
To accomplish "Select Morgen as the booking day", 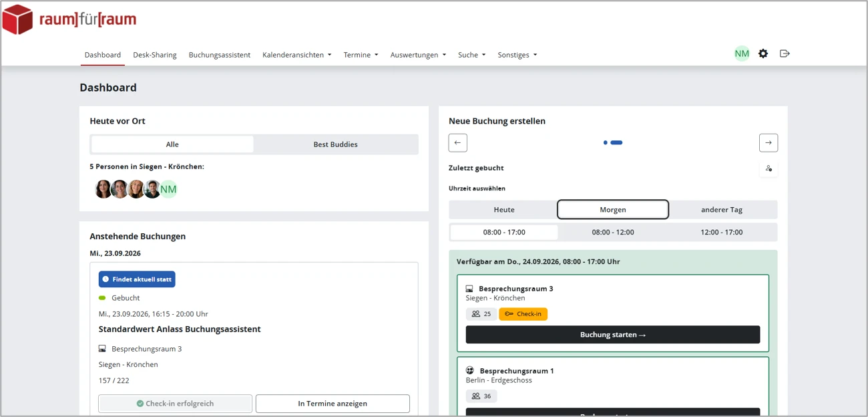I will click(x=613, y=210).
